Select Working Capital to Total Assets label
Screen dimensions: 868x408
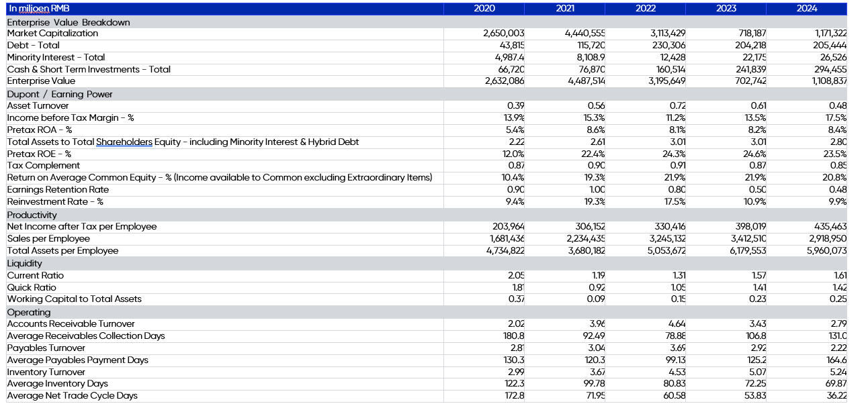(75, 299)
